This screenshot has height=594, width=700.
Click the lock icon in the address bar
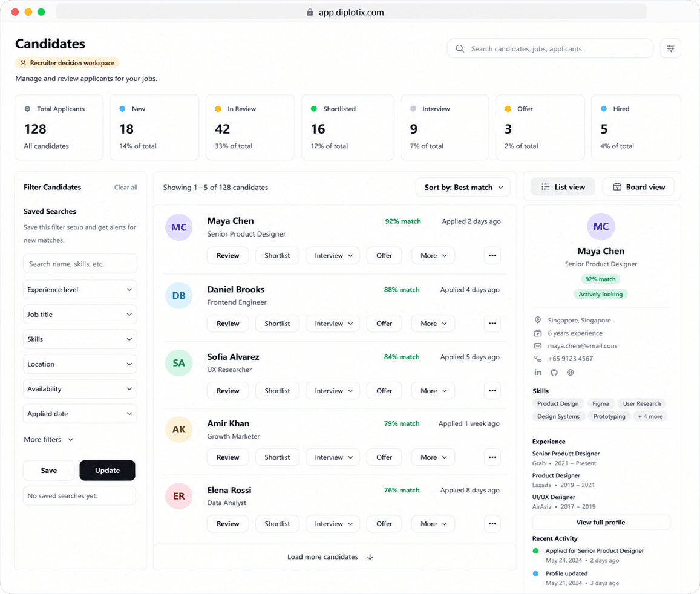310,13
